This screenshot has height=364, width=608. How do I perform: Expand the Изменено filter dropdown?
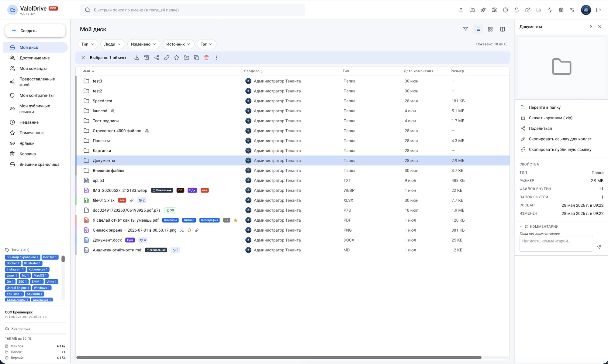[x=143, y=44]
